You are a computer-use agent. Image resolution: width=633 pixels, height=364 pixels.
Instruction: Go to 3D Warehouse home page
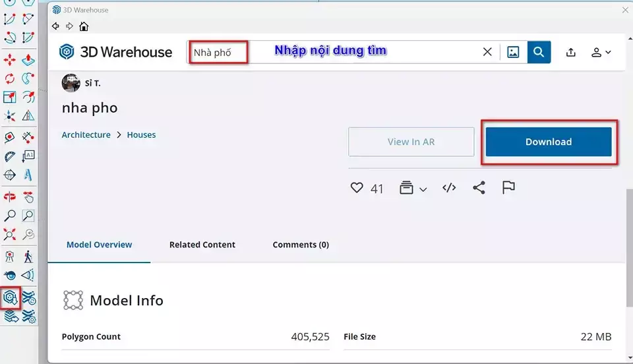(x=84, y=26)
